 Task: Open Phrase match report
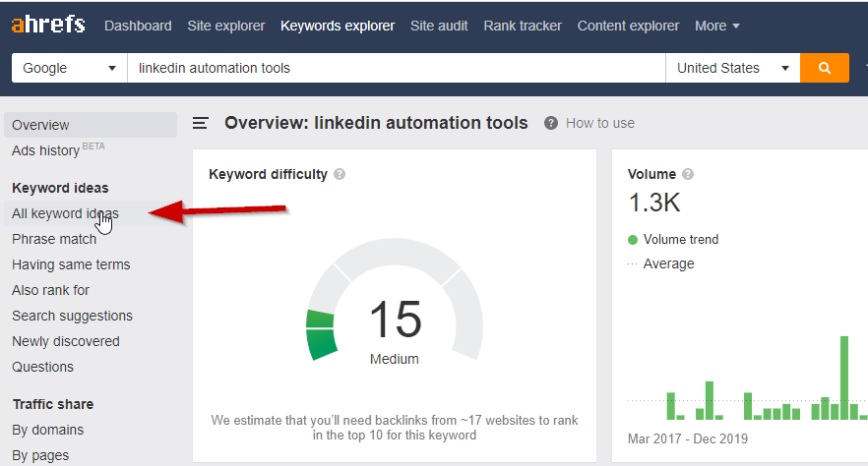54,239
